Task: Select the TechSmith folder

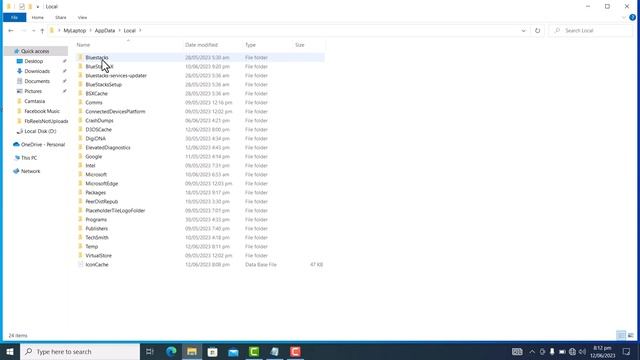Action: click(x=97, y=237)
